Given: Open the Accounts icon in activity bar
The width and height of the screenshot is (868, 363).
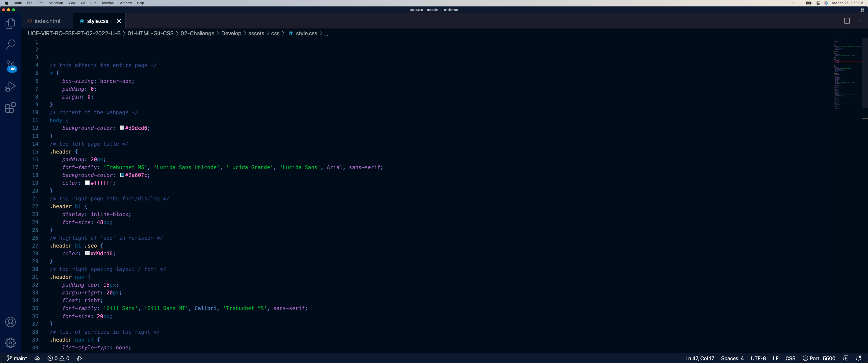Looking at the screenshot, I should [x=10, y=322].
